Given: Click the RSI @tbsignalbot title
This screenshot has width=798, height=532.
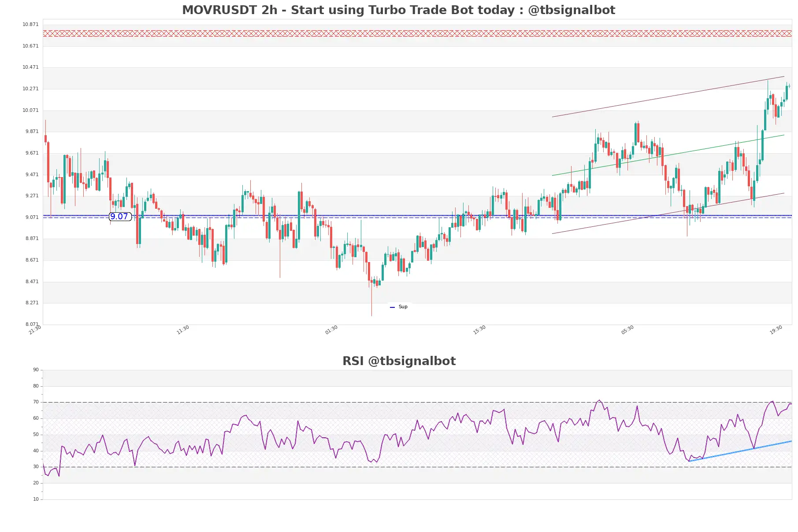Looking at the screenshot, I should pyautogui.click(x=399, y=361).
